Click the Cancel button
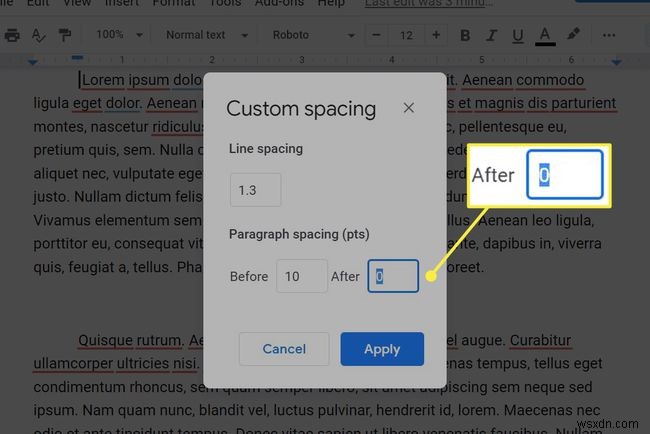650x434 pixels. pyautogui.click(x=284, y=349)
